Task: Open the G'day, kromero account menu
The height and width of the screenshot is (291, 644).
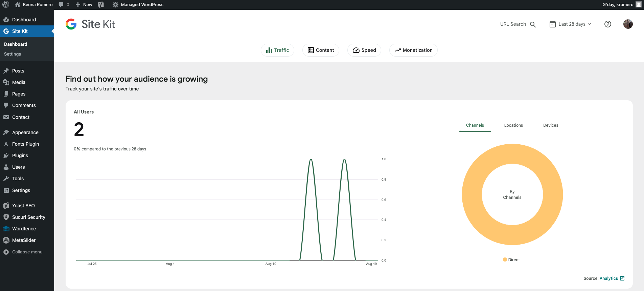Action: [x=622, y=5]
